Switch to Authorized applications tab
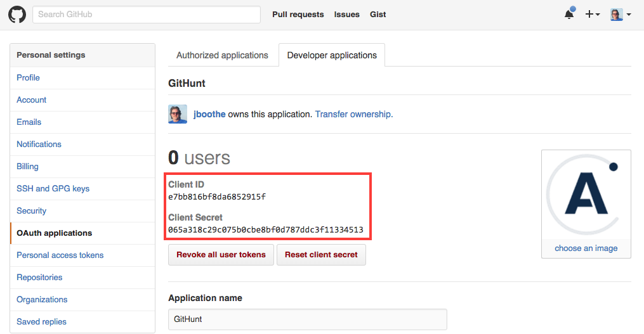The width and height of the screenshot is (644, 334). point(222,55)
